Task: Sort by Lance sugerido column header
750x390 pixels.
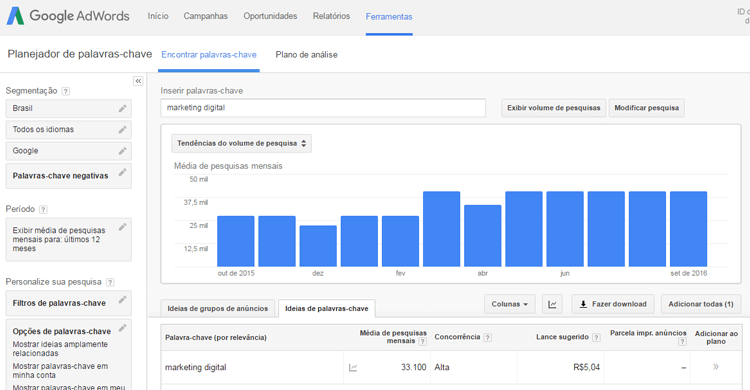Action: click(x=562, y=337)
